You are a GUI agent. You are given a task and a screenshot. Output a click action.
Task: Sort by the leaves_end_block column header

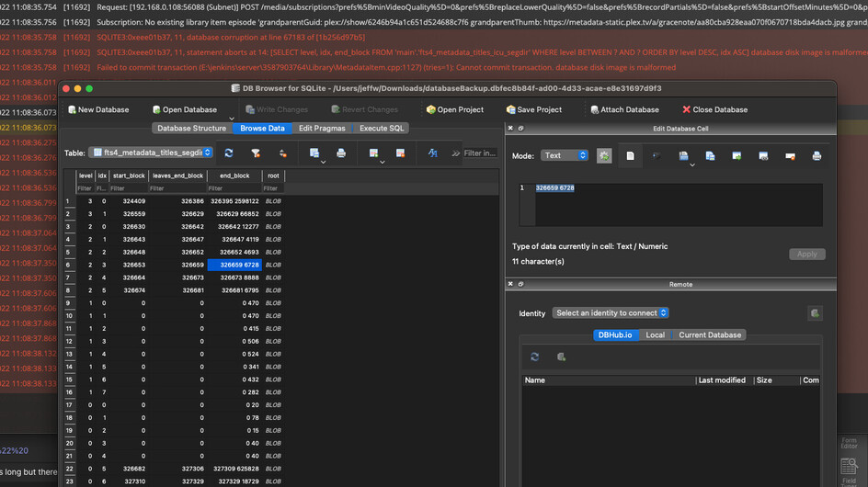pos(177,176)
